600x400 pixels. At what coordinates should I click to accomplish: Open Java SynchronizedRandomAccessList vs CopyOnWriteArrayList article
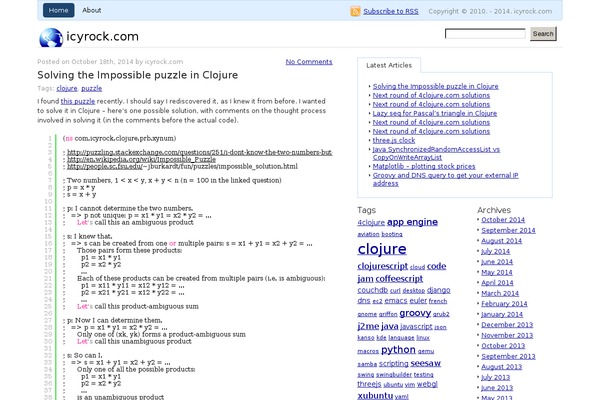click(436, 153)
